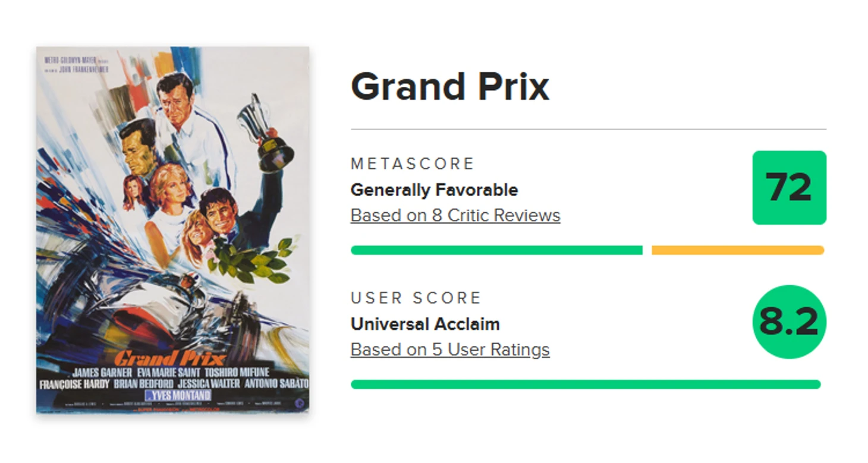Click the James Garner credit on poster

(101, 373)
